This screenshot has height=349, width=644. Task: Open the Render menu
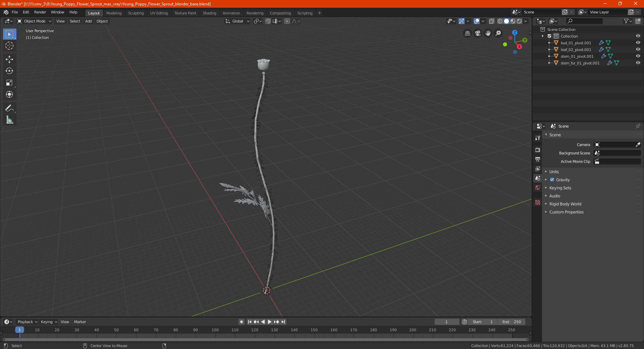pyautogui.click(x=40, y=12)
